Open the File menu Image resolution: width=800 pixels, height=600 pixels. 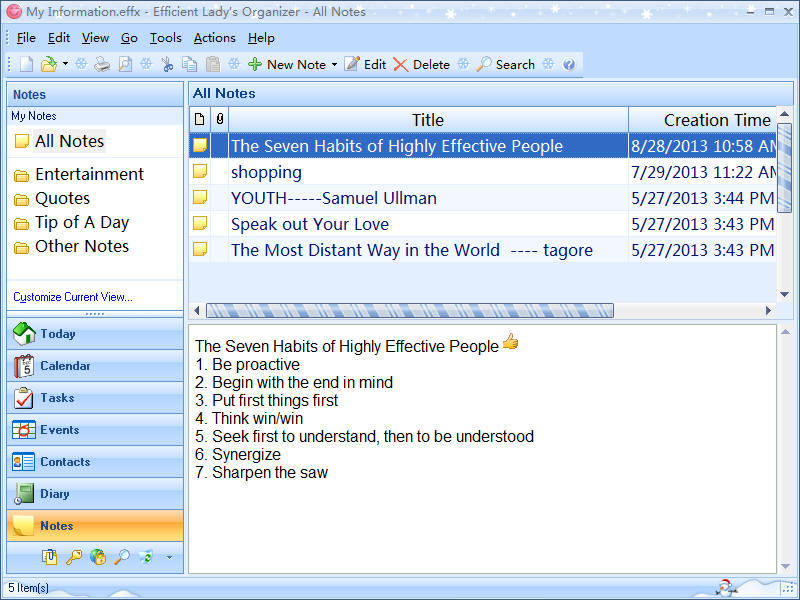26,38
